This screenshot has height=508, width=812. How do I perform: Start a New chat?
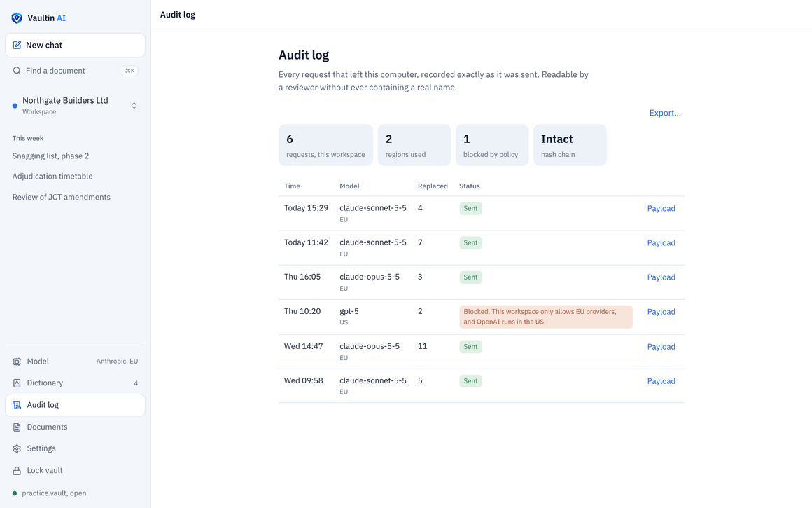(75, 45)
